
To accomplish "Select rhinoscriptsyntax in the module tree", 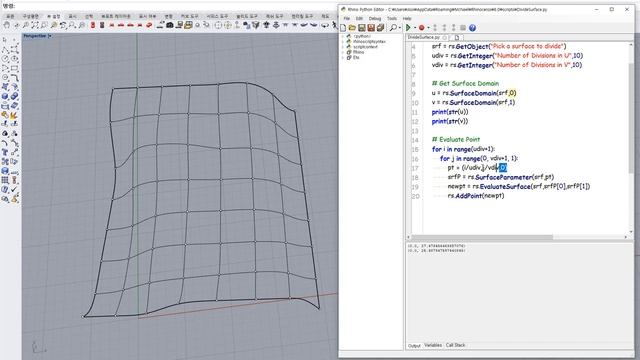I will tap(369, 42).
